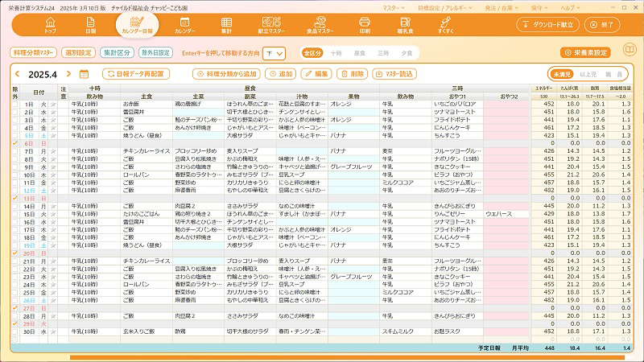Toggle the star for 10日 row
The height and width of the screenshot is (362, 644).
[x=53, y=175]
